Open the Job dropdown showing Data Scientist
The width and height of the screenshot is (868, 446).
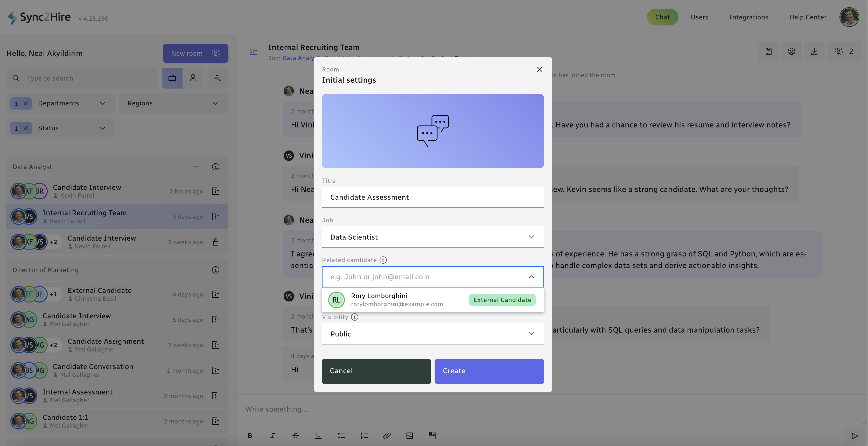tap(432, 237)
